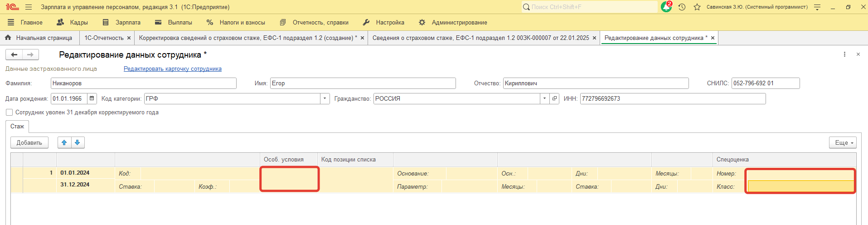This screenshot has height=225, width=868.
Task: Move stazh row down with blue arrow
Action: 78,142
